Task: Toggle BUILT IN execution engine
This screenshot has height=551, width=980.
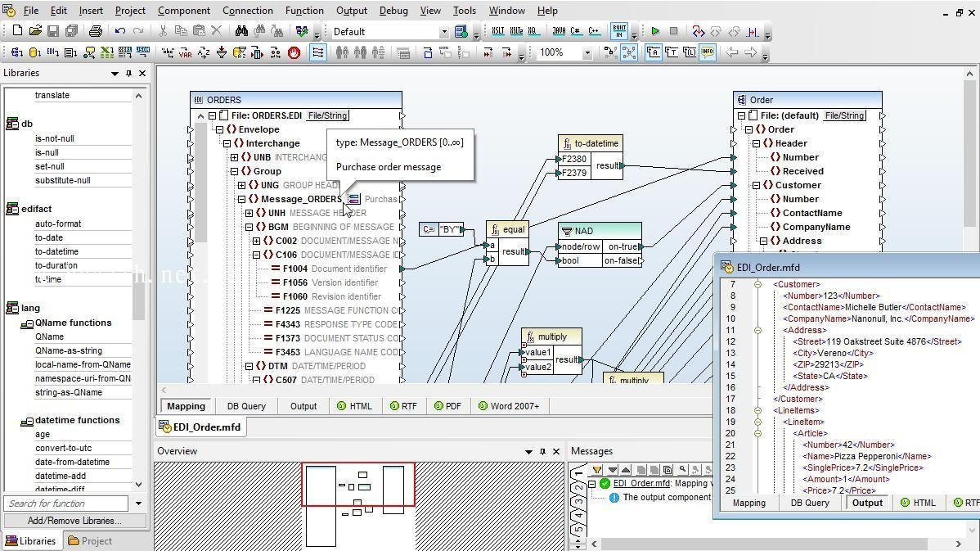Action: pyautogui.click(x=618, y=30)
